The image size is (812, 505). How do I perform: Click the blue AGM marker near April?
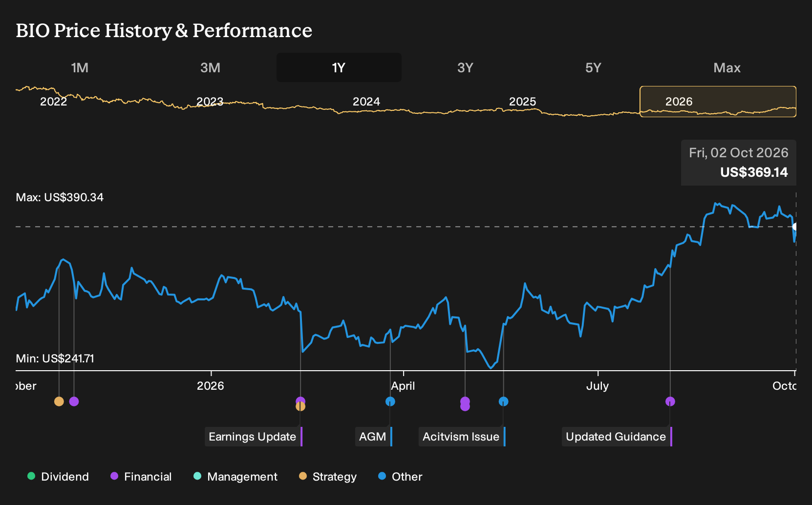390,401
